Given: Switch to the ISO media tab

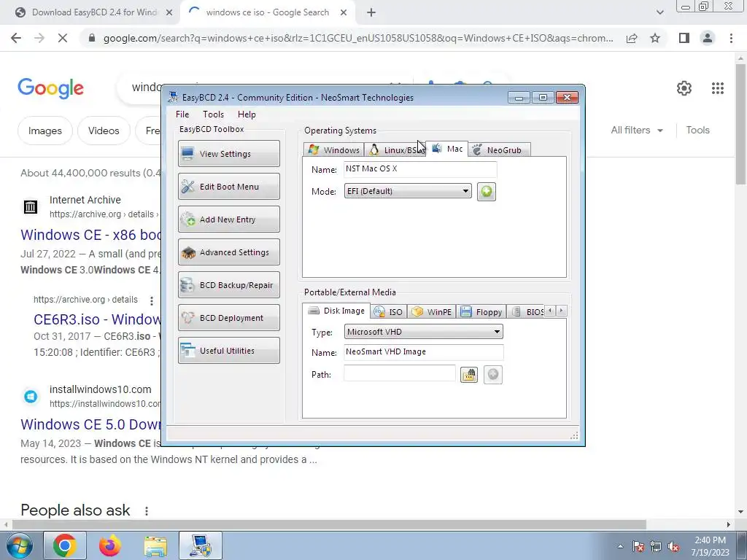Looking at the screenshot, I should (x=389, y=312).
